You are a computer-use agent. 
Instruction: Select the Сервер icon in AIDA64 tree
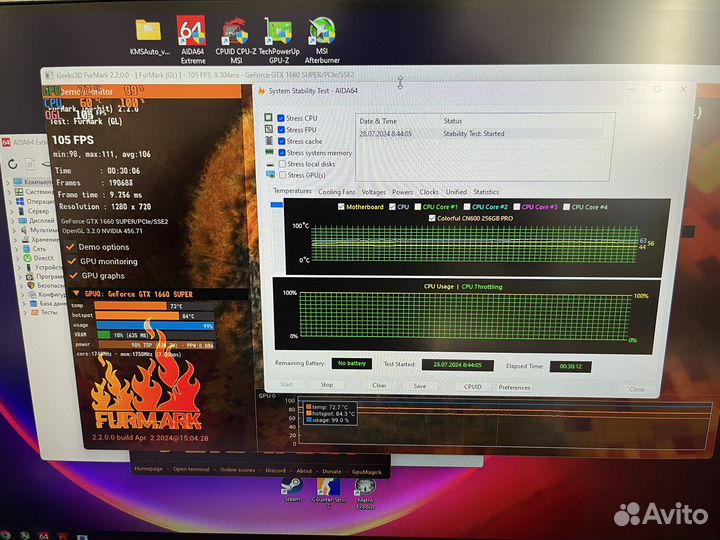[21, 211]
